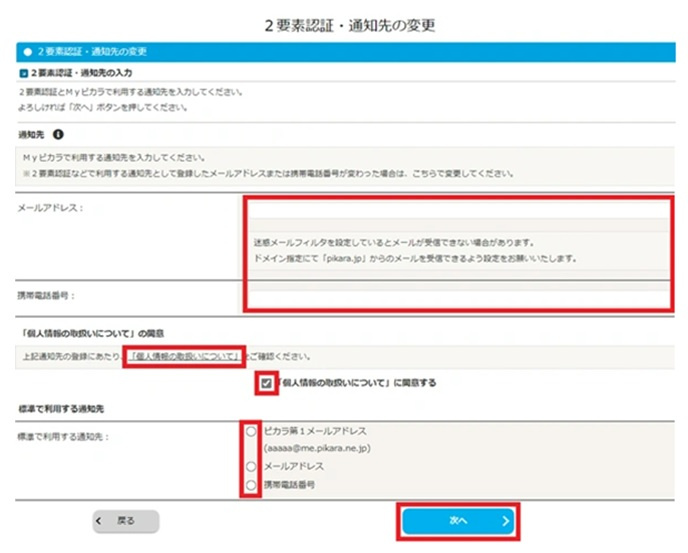Viewport: 688px width, 553px height.
Task: Open the 「個人情報の取扱いについて」 link
Action: tap(186, 356)
